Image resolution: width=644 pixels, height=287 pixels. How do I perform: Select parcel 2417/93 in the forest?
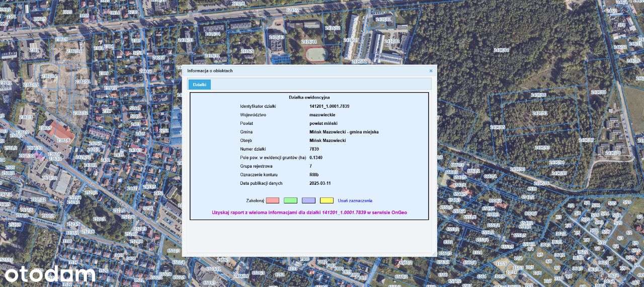point(542,148)
